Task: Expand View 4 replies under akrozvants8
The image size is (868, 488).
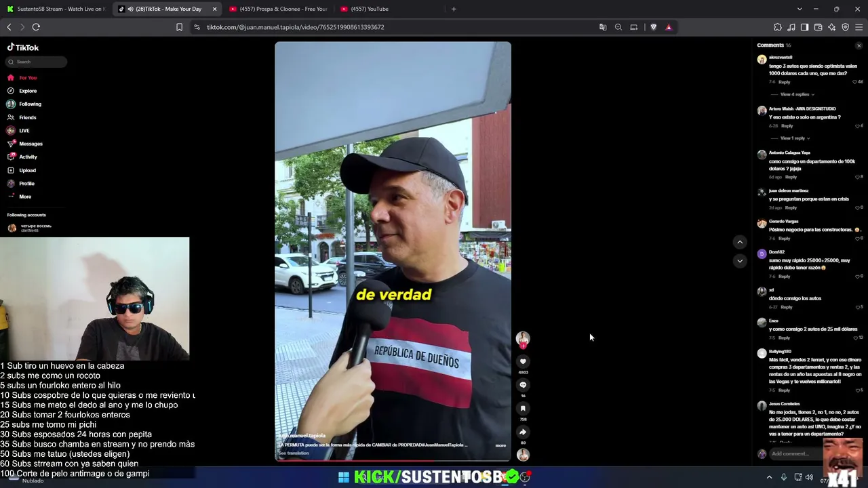Action: [796, 94]
